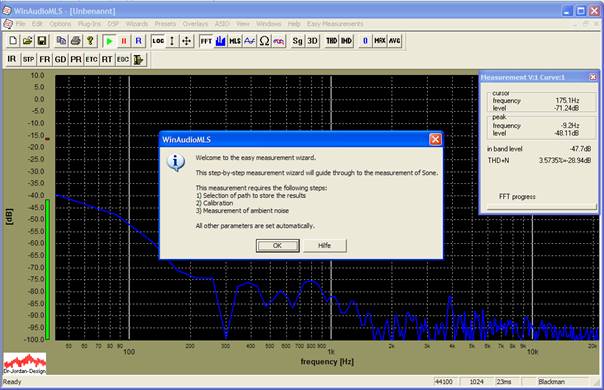Open the Sg spectrogram view icon
This screenshot has width=604, height=390.
coord(297,40)
